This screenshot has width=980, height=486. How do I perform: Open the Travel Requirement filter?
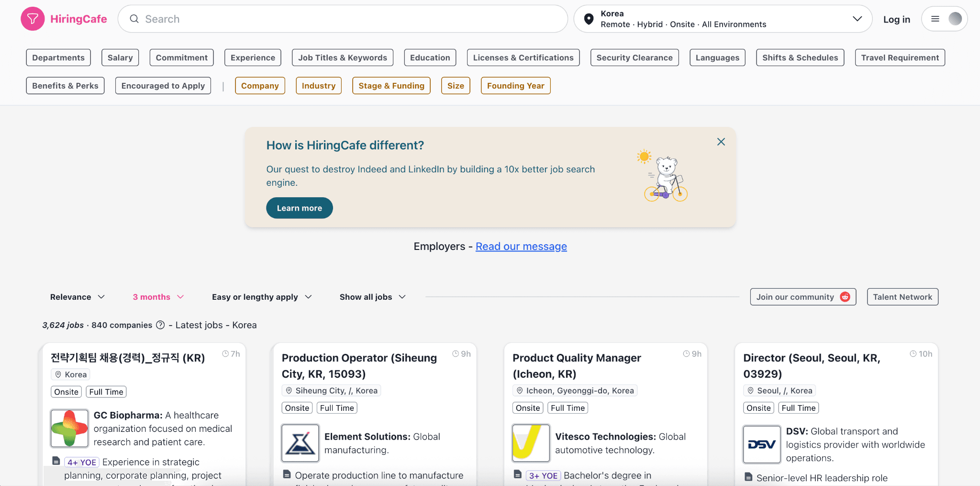tap(900, 57)
